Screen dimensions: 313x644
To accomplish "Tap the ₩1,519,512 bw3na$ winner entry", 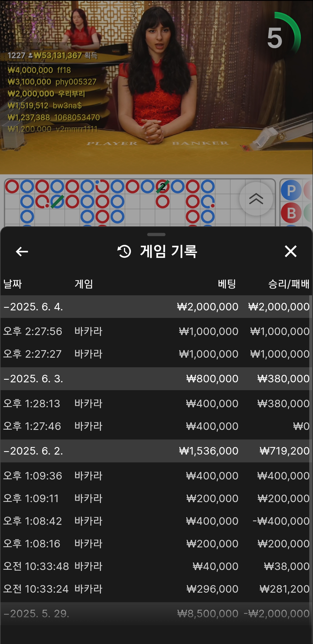I will 45,106.
